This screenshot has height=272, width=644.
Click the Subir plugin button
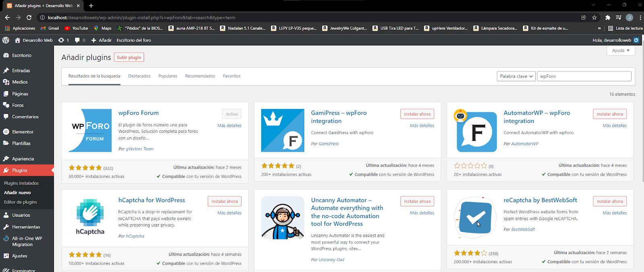(x=129, y=57)
